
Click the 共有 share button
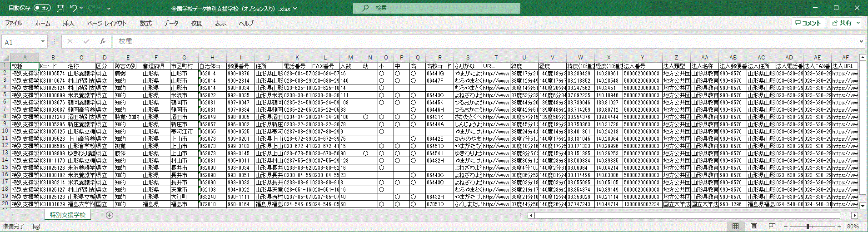pos(845,23)
